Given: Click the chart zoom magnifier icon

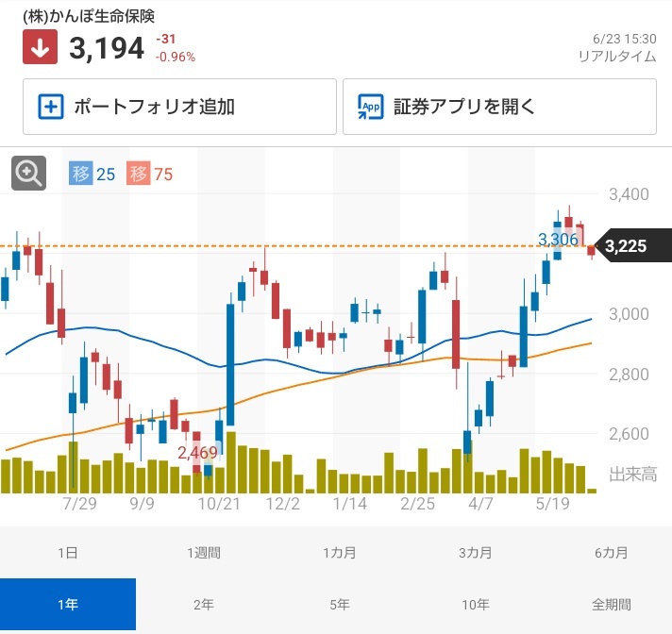Looking at the screenshot, I should (x=28, y=173).
